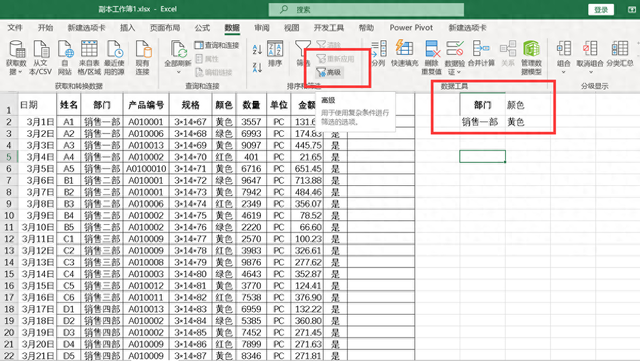Click cell with amount 445.75

pos(307,145)
